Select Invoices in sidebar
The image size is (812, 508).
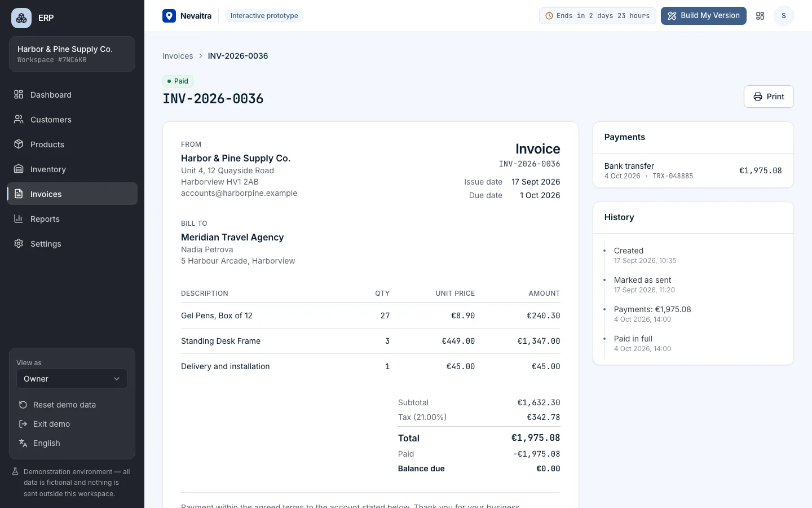(72, 194)
